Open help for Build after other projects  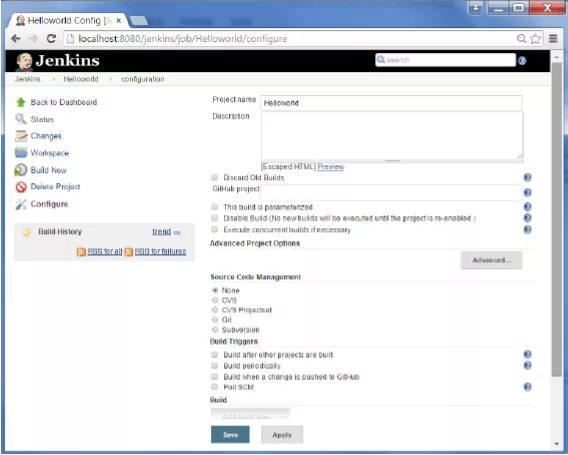527,354
